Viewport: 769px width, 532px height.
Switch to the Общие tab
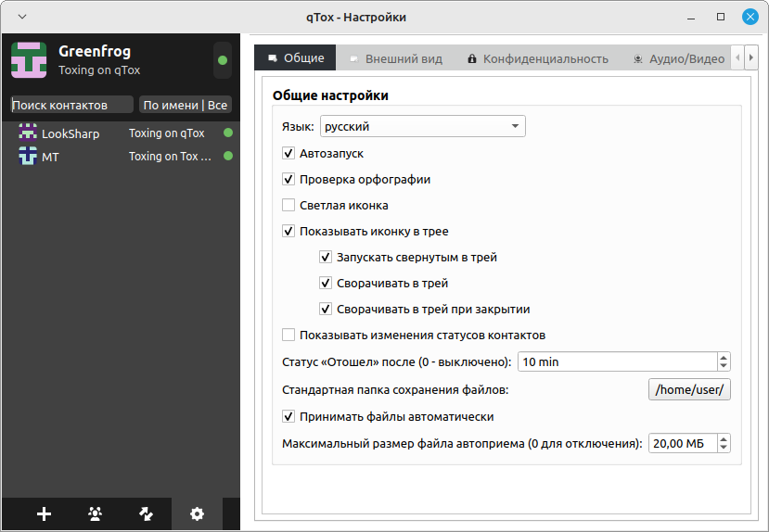point(295,57)
